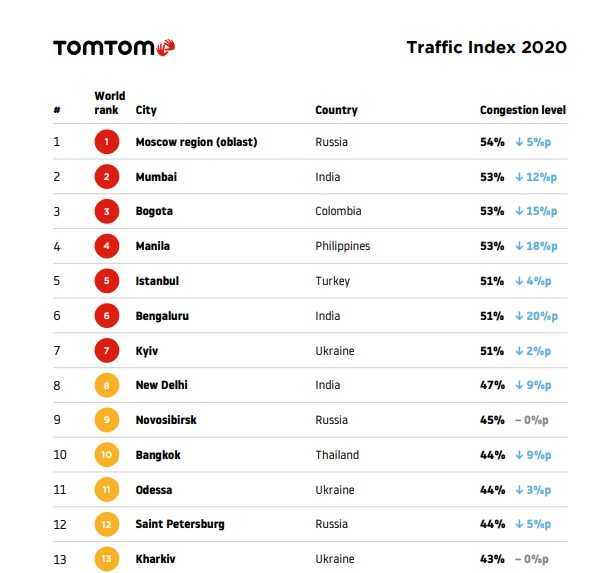Open the Saint Petersburg city entry
The width and height of the screenshot is (613, 573).
point(180,524)
